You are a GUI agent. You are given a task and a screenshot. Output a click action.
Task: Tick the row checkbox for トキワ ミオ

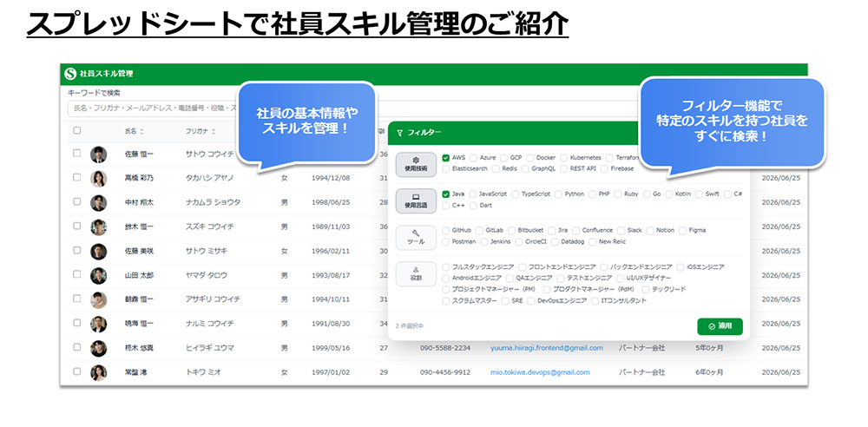(x=77, y=371)
